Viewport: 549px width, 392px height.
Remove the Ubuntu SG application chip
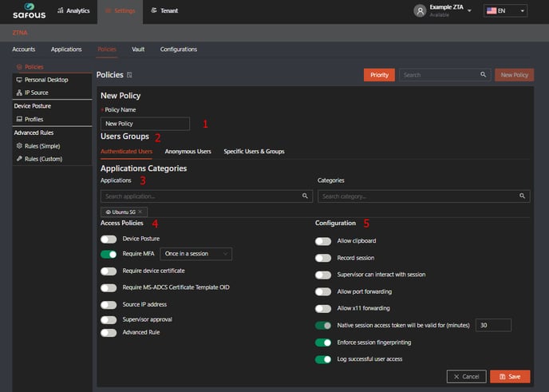140,212
